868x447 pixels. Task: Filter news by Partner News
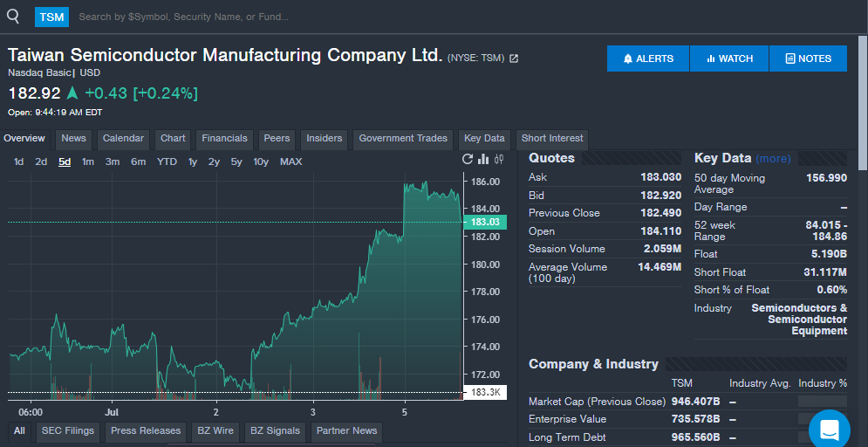coord(346,431)
